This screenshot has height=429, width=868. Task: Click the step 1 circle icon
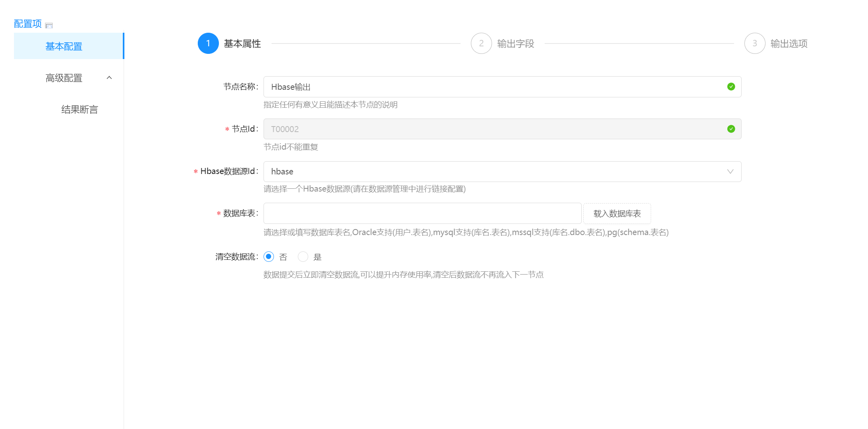tap(208, 43)
